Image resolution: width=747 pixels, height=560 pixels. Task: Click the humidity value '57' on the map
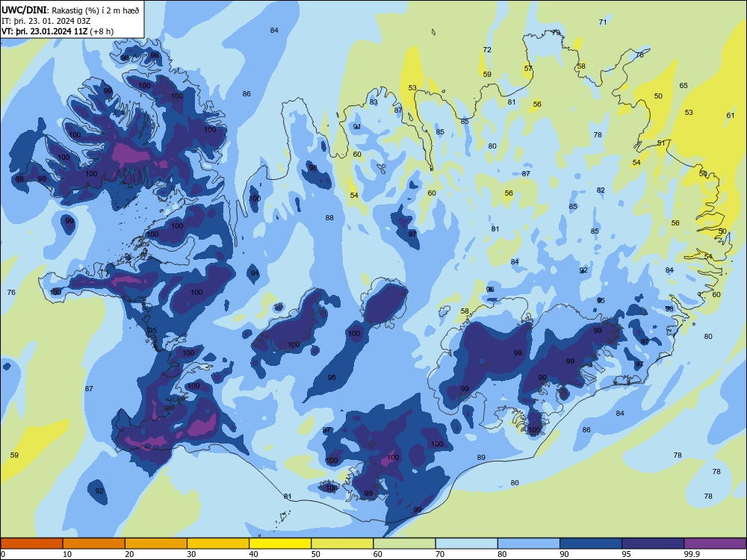point(528,68)
